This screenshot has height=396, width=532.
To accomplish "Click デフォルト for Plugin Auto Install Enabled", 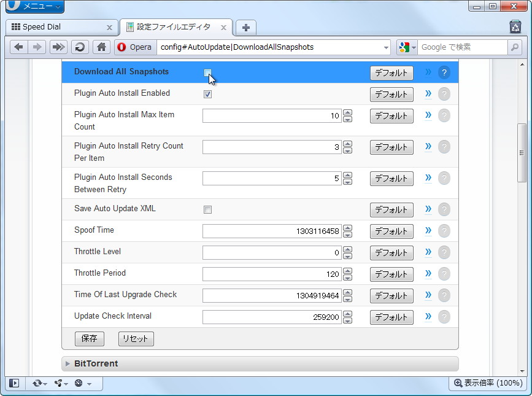I will 391,95.
